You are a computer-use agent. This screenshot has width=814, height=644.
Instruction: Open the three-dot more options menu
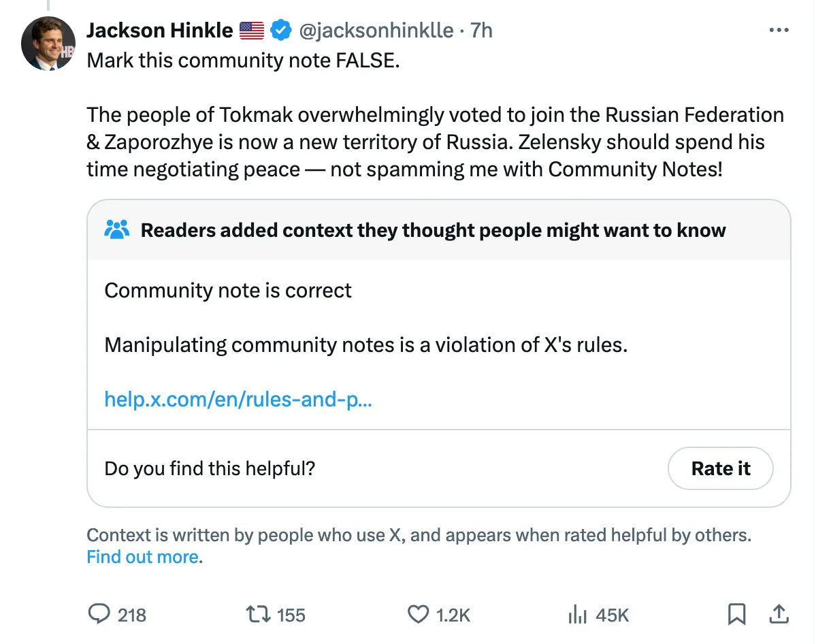coord(778,31)
